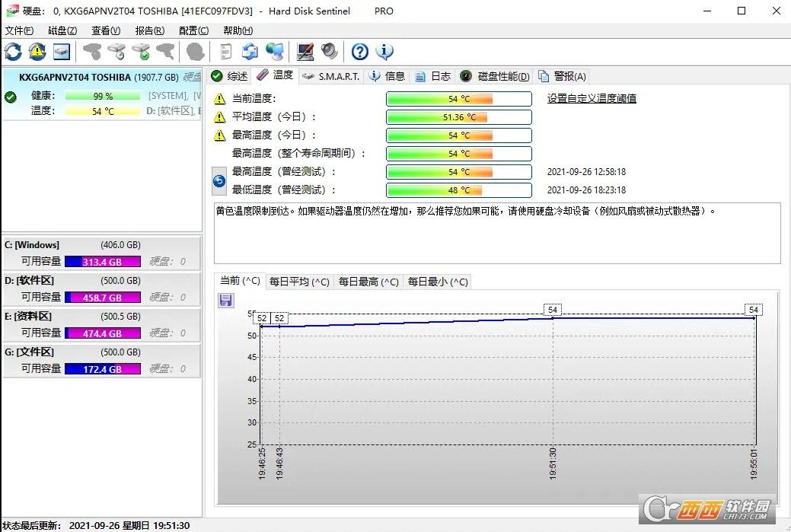This screenshot has height=532, width=791.
Task: Open the 磁盘(Z) menu
Action: point(62,30)
